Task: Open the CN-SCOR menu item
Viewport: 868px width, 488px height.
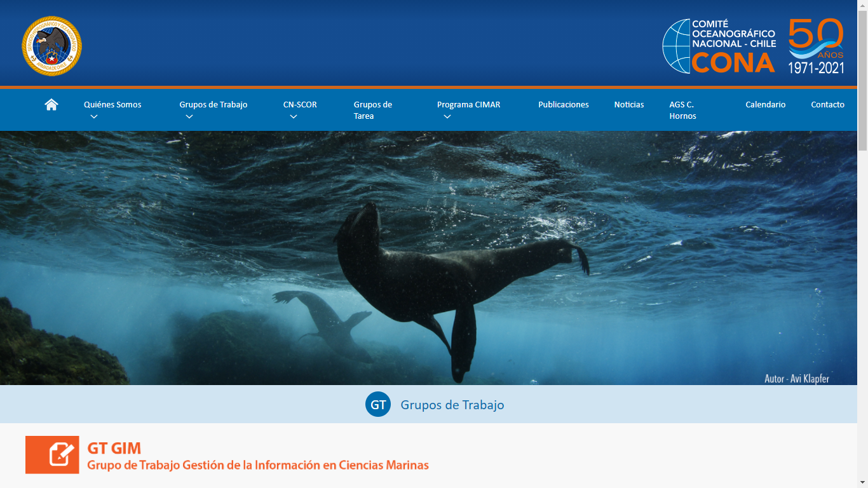Action: click(300, 105)
